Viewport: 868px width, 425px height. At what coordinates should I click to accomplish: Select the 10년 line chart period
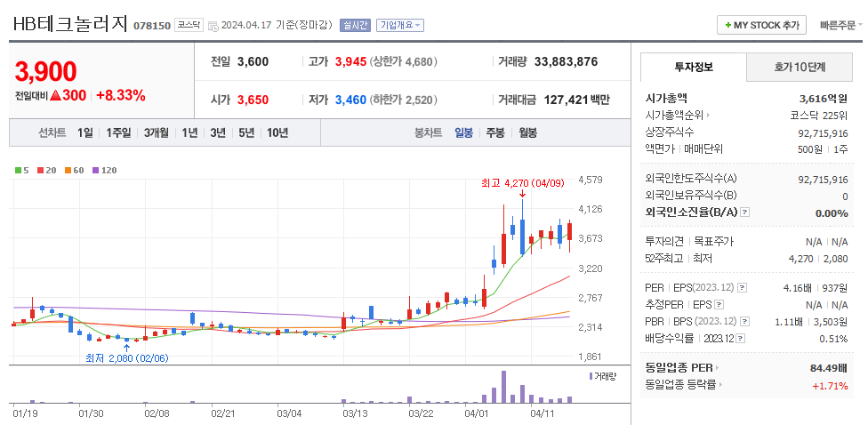(277, 132)
